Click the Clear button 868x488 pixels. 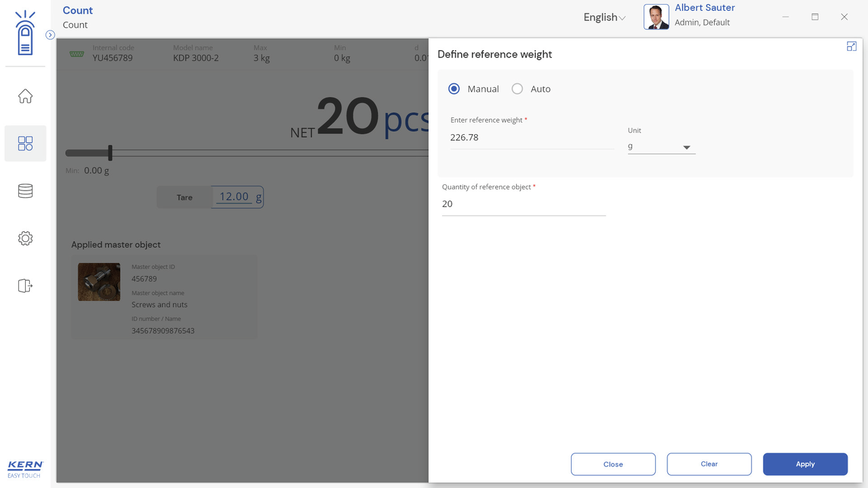pyautogui.click(x=709, y=464)
